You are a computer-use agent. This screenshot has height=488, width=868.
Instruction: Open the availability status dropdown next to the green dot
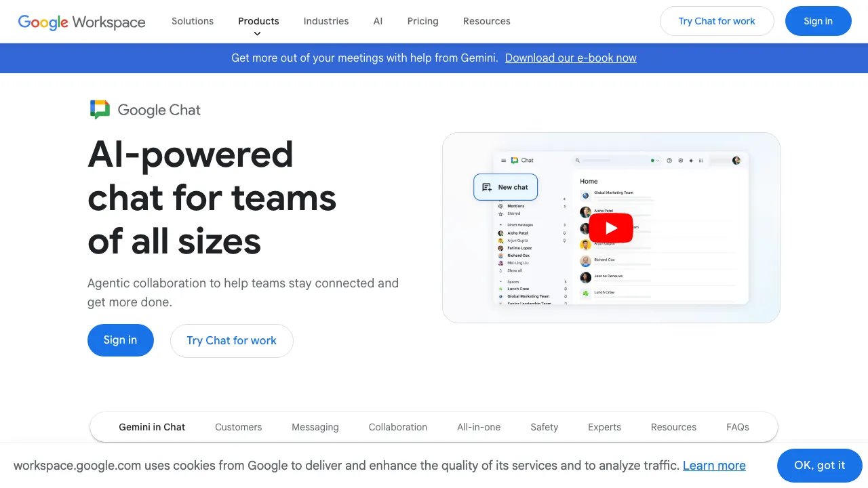(x=658, y=161)
